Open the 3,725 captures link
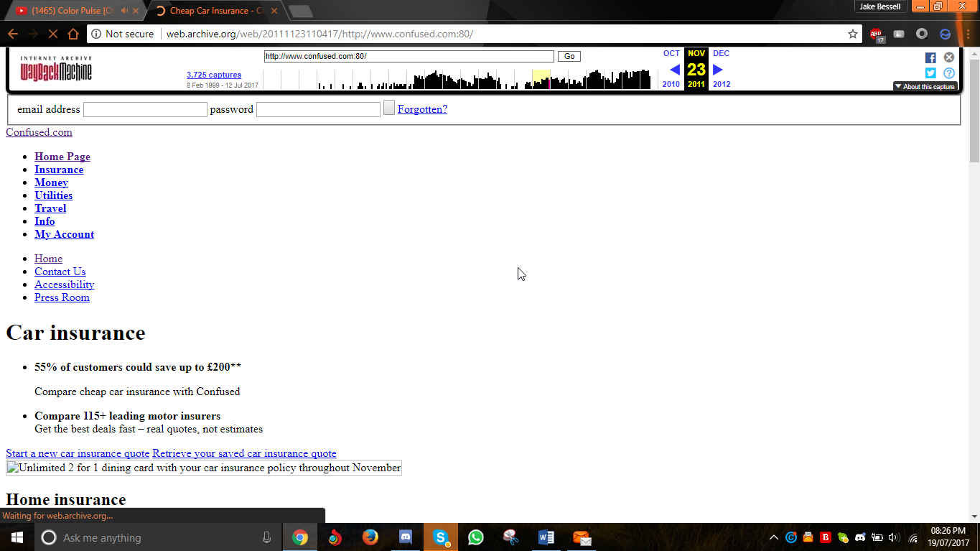Screen dimensions: 980x551 [214, 75]
